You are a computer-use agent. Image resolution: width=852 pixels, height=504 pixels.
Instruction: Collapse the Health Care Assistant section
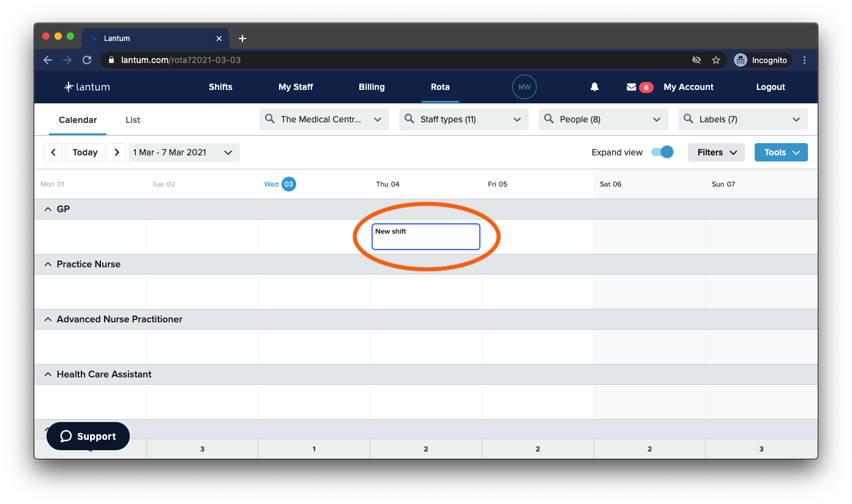(x=48, y=374)
